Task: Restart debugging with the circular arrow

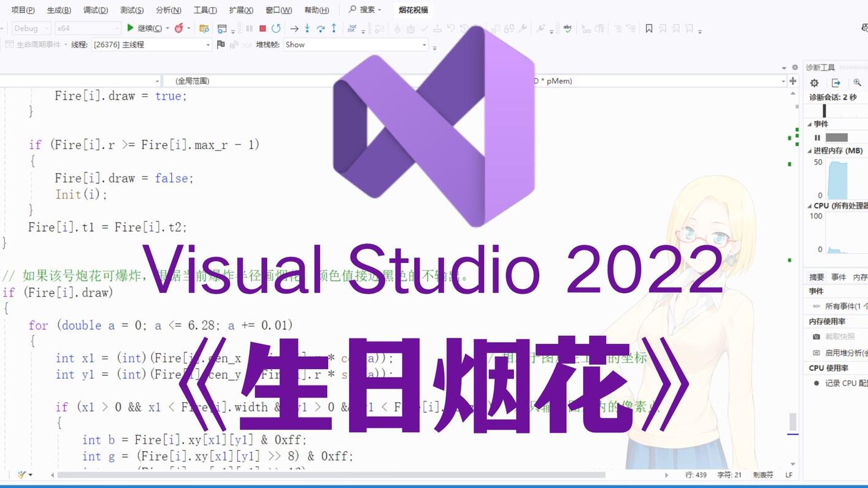Action: (276, 28)
